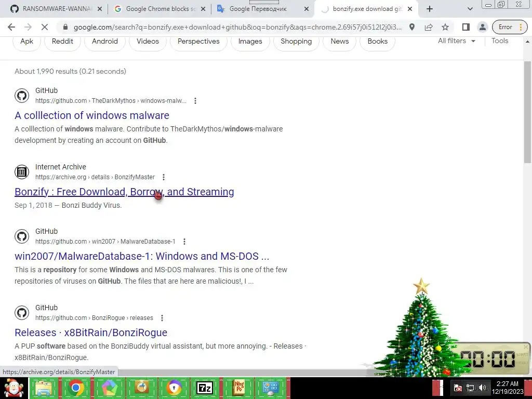Viewport: 532px width, 399px height.
Task: Click the GitHub favicon for win2007 result
Action: click(x=22, y=236)
